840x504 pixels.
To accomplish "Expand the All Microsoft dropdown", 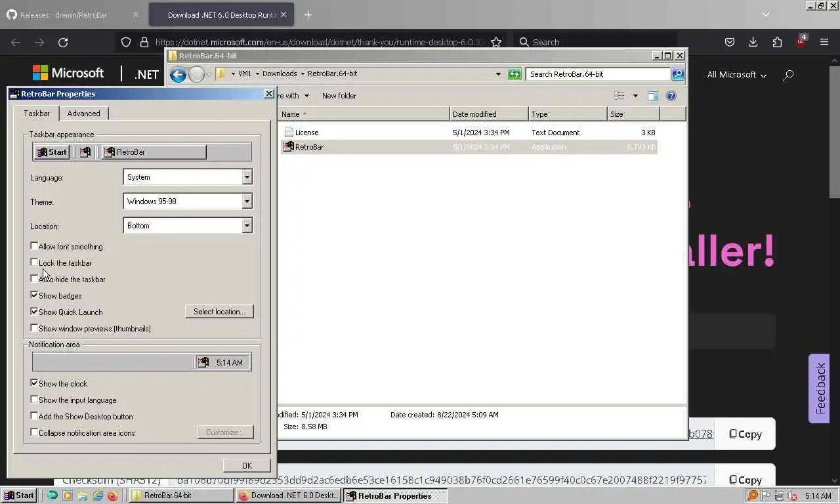I will [x=736, y=75].
